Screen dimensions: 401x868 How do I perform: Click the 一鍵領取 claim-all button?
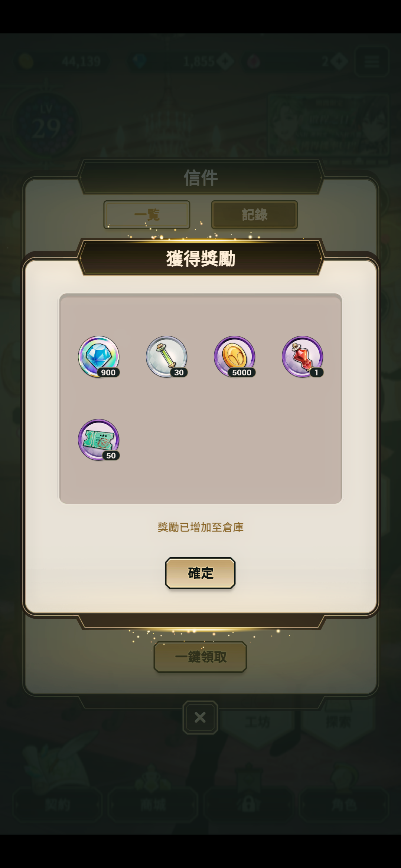pos(200,657)
